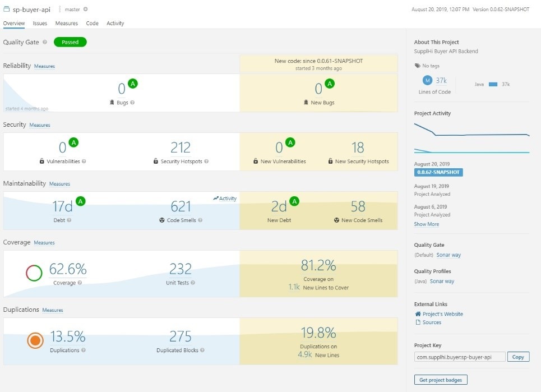Open the Sonar way quality gate link
This screenshot has width=541, height=392.
(448, 255)
